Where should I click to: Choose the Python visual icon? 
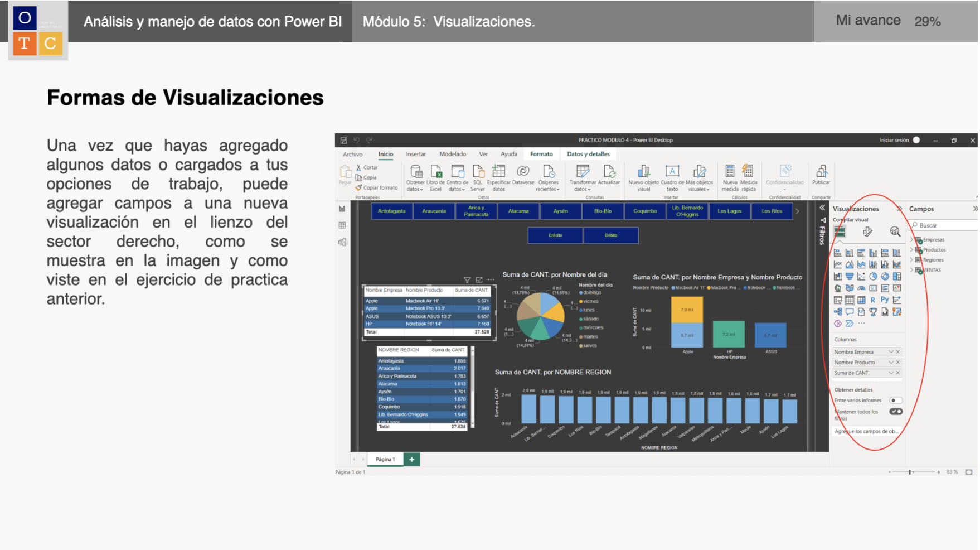coord(885,300)
